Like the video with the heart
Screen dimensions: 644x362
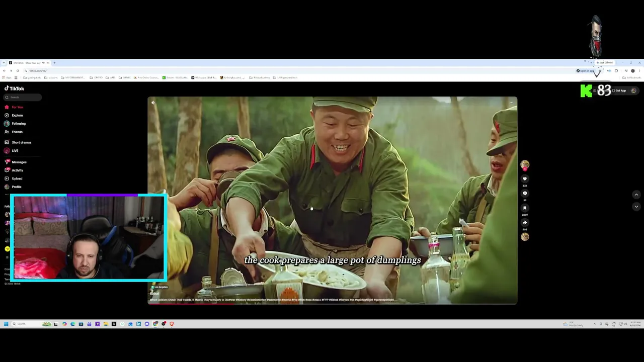pyautogui.click(x=525, y=179)
